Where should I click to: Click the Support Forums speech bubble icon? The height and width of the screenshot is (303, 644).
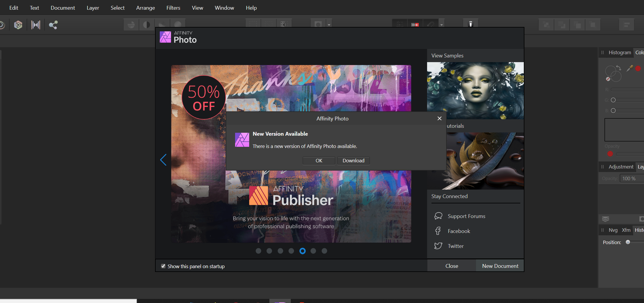tap(438, 216)
